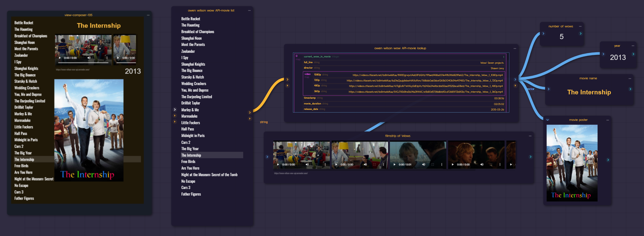644x236 pixels.
Task: Select The Internship in movie list node
Action: (x=212, y=155)
